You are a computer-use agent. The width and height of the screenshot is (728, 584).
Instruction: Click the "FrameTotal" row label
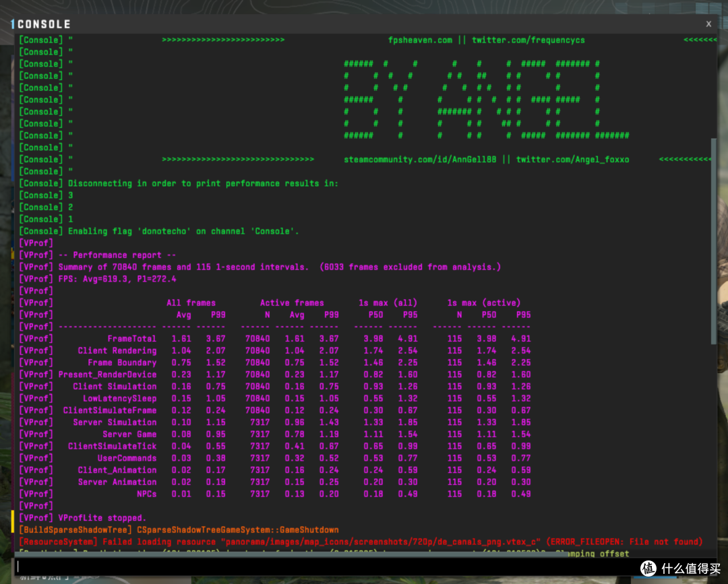pyautogui.click(x=132, y=339)
